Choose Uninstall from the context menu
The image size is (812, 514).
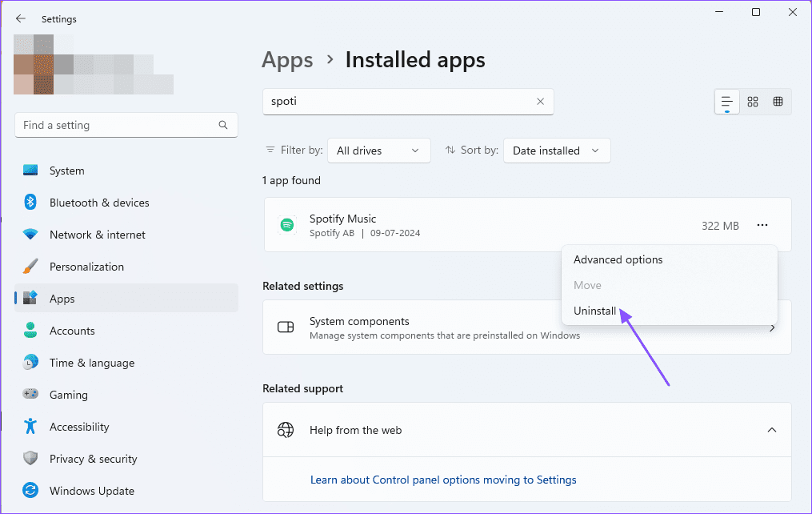click(x=594, y=311)
